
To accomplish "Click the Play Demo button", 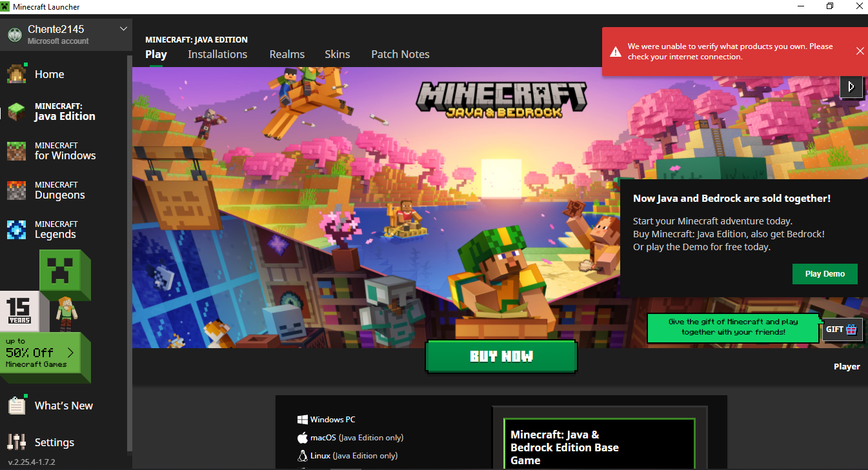I will click(825, 274).
